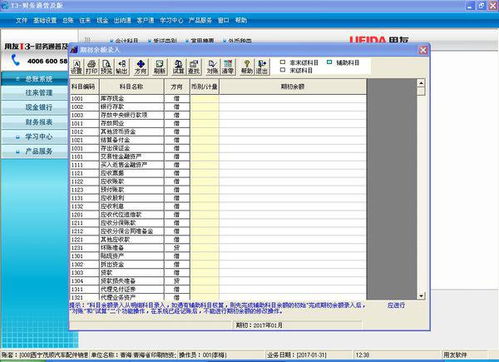Open the 帮助 (Help) menu
499x362 pixels.
click(241, 20)
